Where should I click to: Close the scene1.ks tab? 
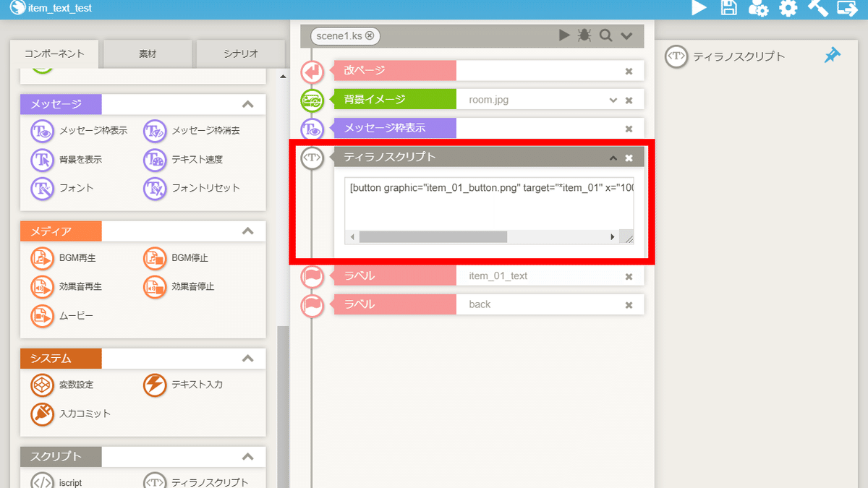pyautogui.click(x=370, y=35)
